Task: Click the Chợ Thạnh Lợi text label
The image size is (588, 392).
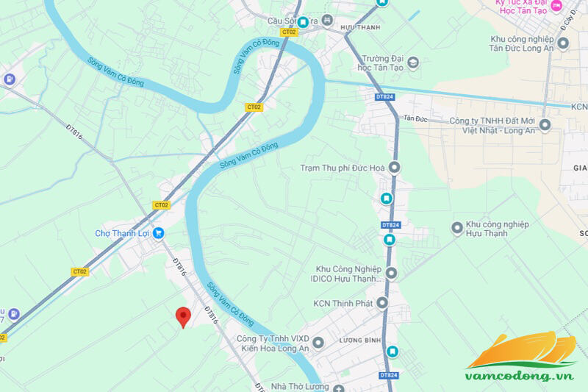Action: coord(122,233)
